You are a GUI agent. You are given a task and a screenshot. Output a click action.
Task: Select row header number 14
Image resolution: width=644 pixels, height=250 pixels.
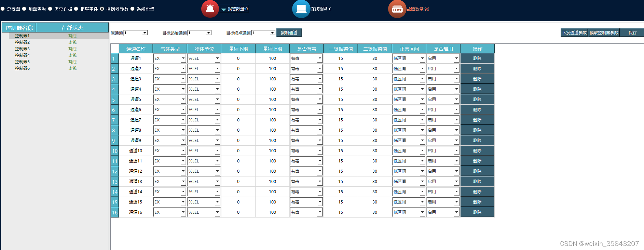tap(115, 192)
